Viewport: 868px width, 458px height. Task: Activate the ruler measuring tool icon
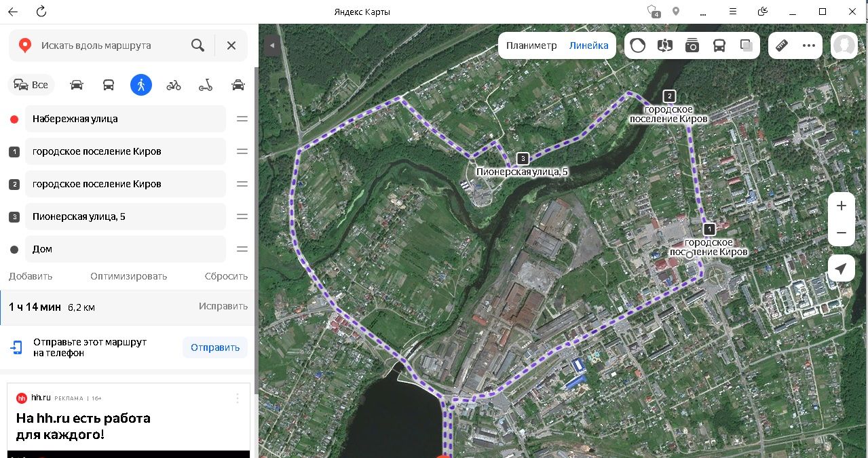click(782, 45)
